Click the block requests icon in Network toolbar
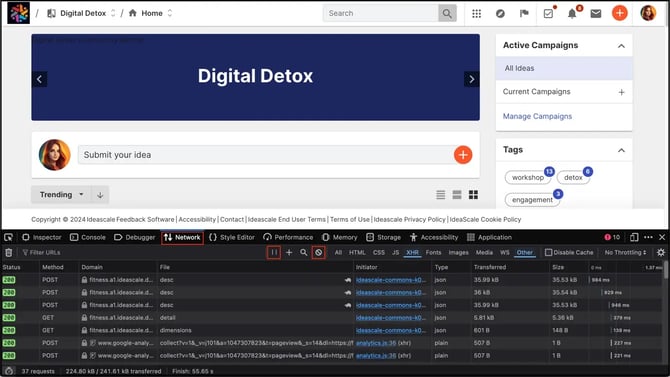 pos(319,253)
